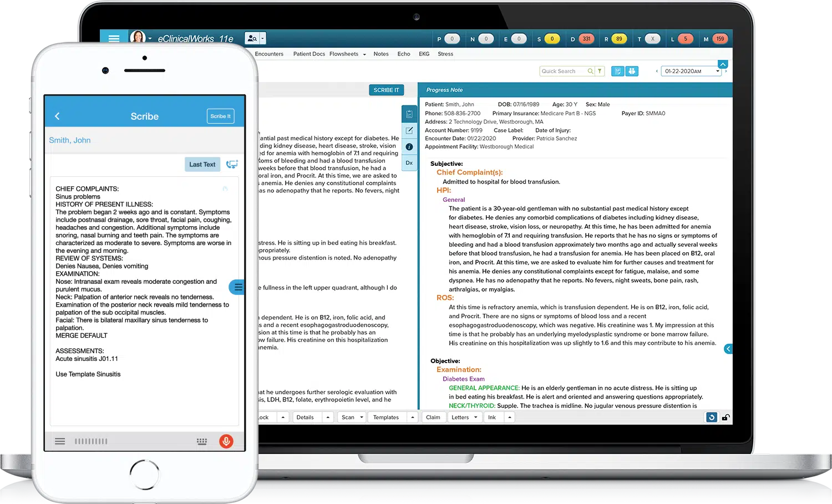Expand the side panel with left chevron tab
This screenshot has height=504, width=832.
click(728, 349)
